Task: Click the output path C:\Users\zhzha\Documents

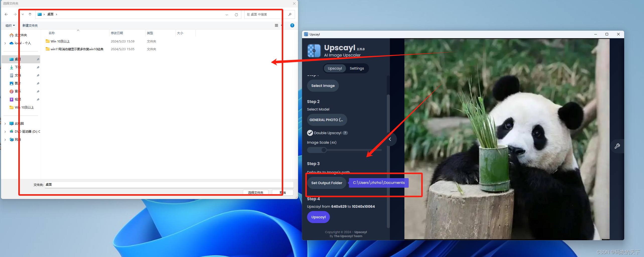Action: pyautogui.click(x=379, y=183)
